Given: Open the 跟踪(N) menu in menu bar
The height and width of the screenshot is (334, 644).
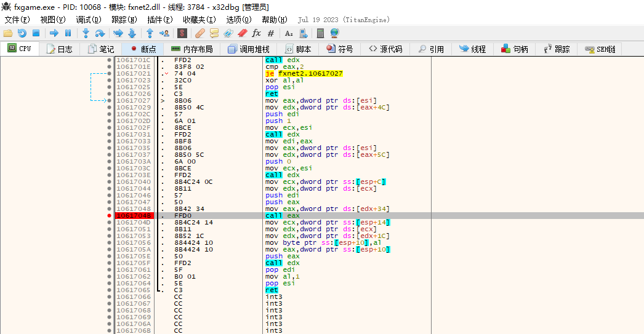Looking at the screenshot, I should 124,20.
